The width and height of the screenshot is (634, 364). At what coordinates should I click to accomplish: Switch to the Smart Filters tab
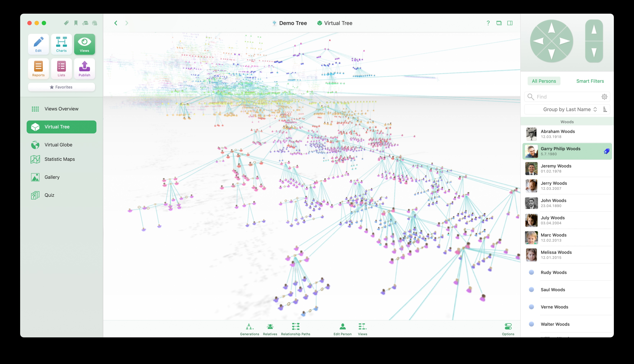click(590, 81)
